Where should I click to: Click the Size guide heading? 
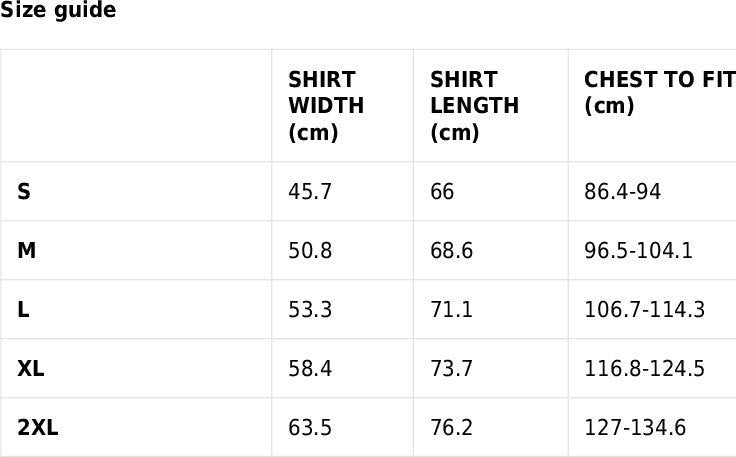pos(58,11)
